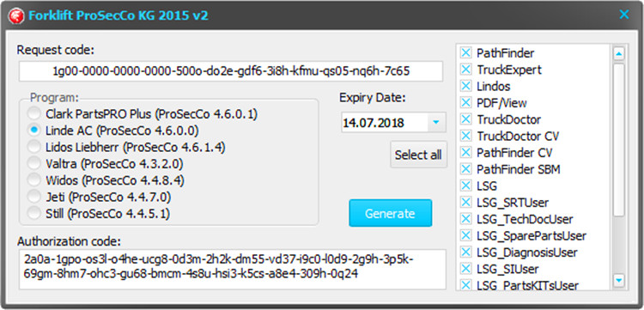Close the Forklift ProSecCo window

click(624, 15)
